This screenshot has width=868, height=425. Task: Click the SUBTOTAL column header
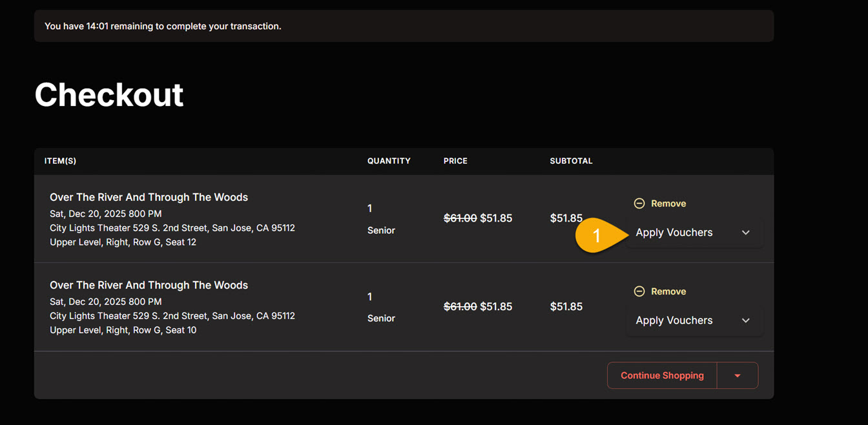click(x=571, y=161)
